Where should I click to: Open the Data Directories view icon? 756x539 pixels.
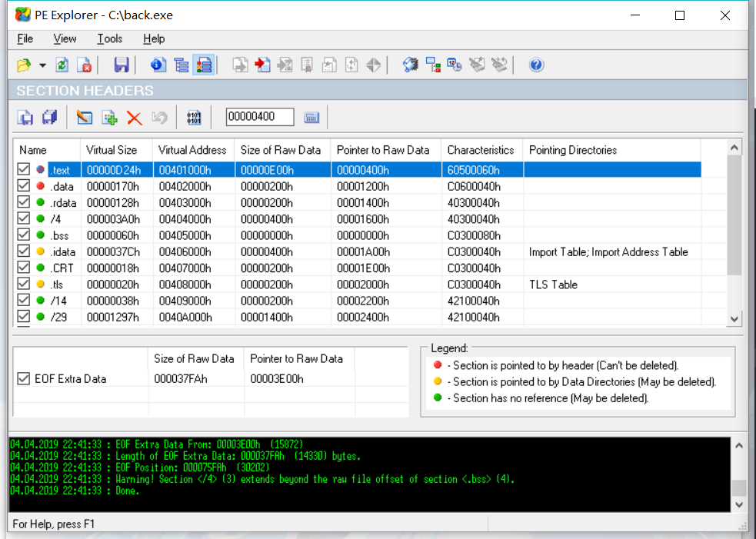[182, 65]
